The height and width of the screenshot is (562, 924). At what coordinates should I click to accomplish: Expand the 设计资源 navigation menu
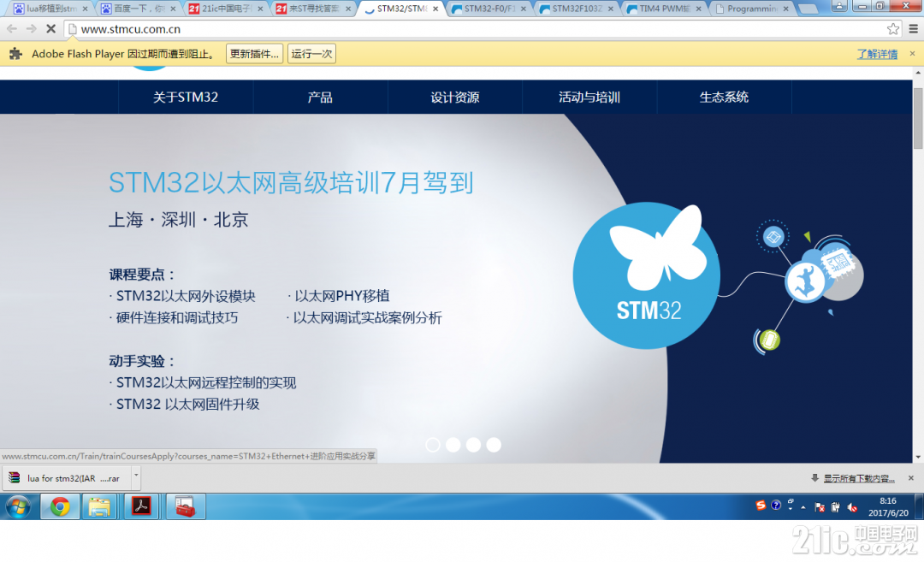[455, 98]
